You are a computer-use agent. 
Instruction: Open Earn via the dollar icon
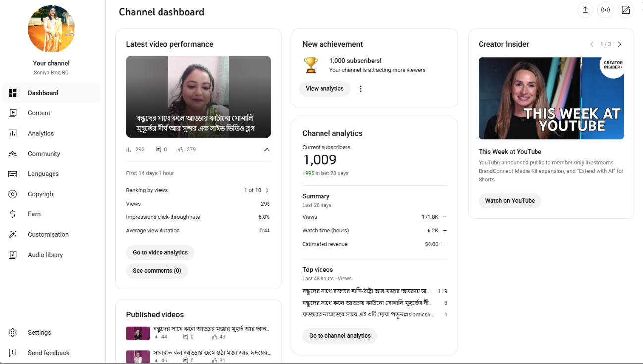tap(13, 214)
